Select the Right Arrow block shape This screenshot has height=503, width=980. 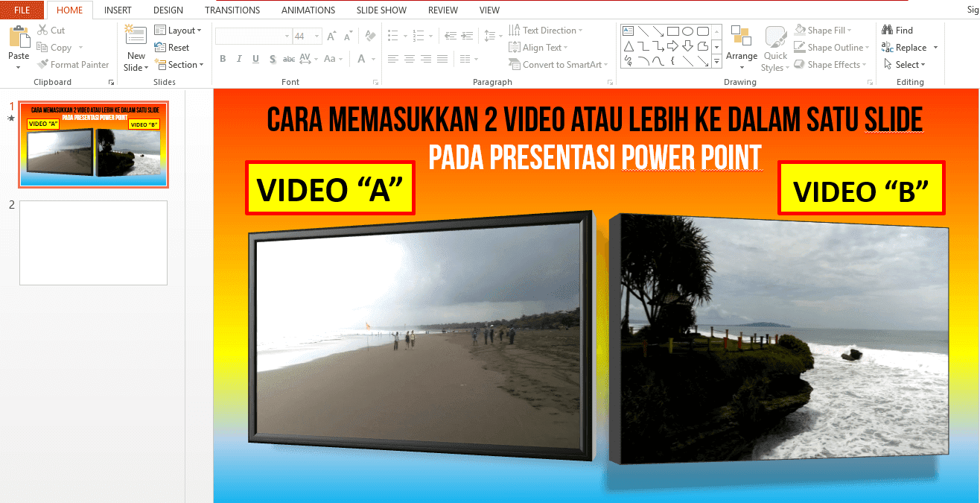click(x=672, y=46)
